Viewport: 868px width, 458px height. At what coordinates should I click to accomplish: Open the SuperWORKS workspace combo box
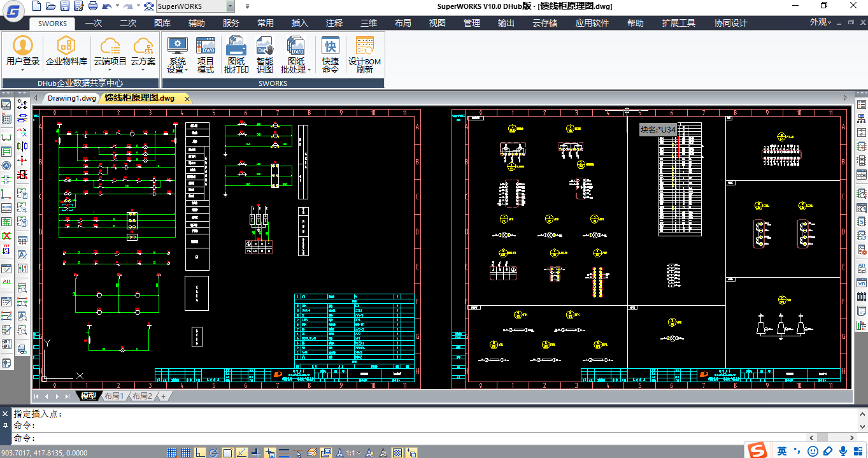pos(196,6)
